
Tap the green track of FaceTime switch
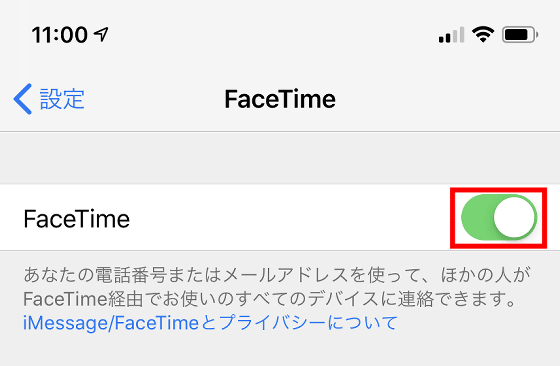(x=478, y=217)
